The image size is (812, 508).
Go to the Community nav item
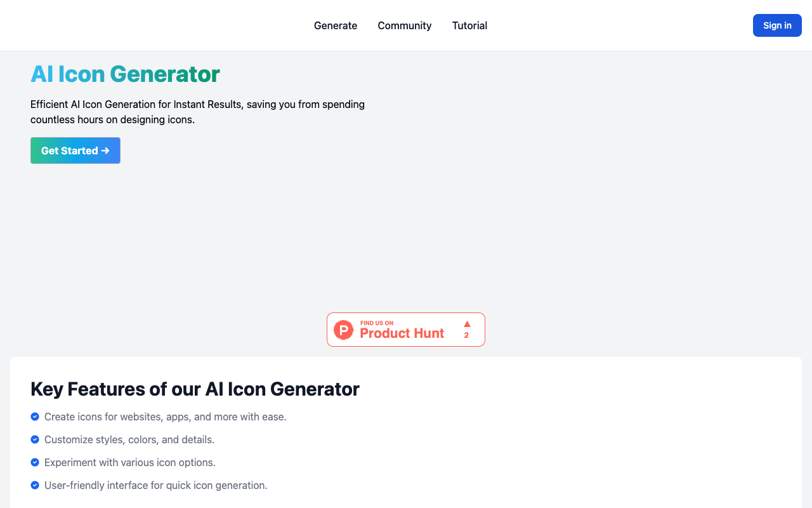click(x=405, y=25)
